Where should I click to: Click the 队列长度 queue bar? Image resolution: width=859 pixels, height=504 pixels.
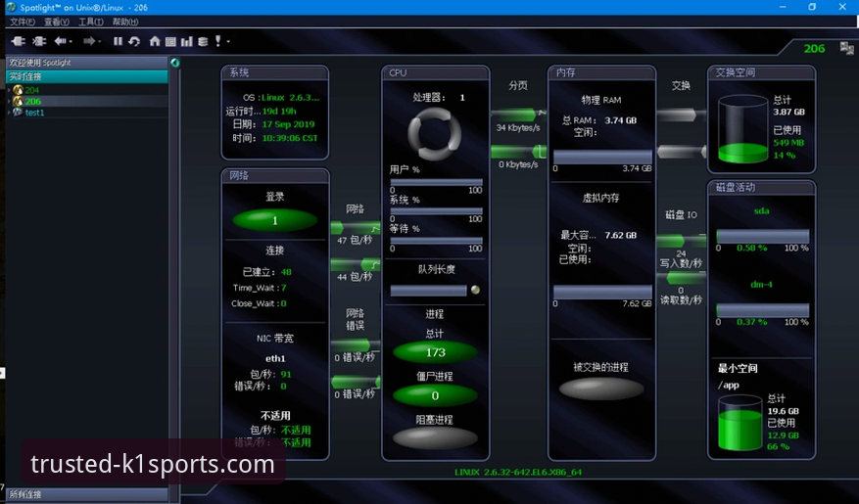428,291
